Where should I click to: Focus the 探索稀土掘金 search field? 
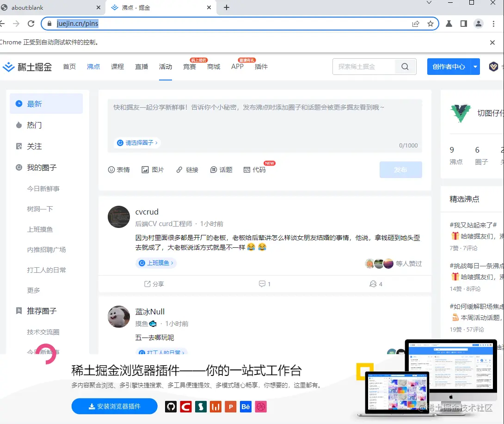tap(364, 67)
